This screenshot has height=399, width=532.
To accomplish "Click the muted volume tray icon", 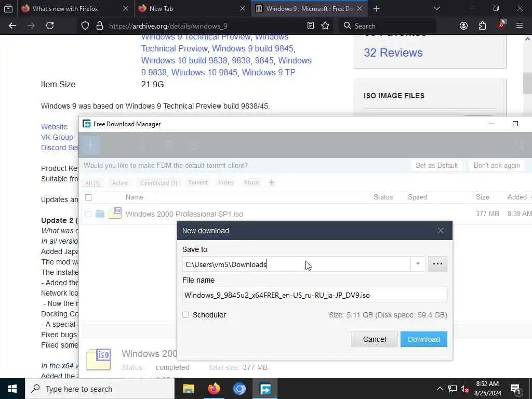I will click(x=465, y=389).
